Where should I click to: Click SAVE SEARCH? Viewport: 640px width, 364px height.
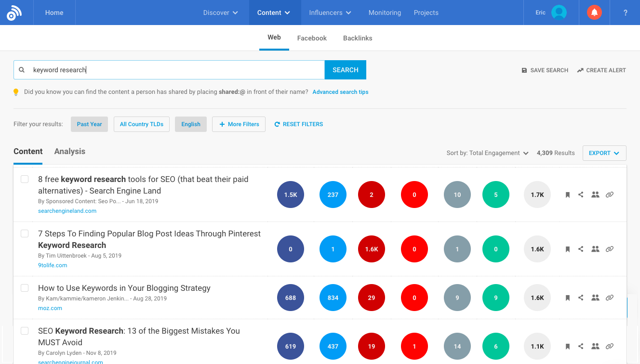[545, 70]
